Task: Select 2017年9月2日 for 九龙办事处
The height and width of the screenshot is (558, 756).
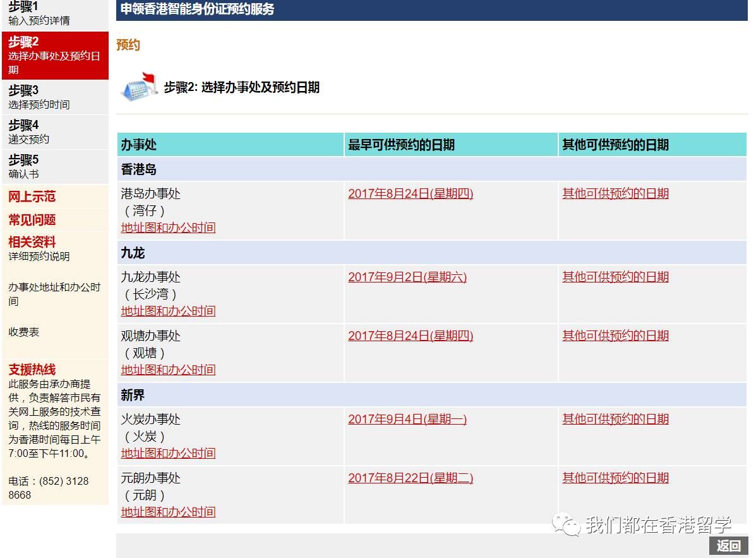Action: [407, 277]
